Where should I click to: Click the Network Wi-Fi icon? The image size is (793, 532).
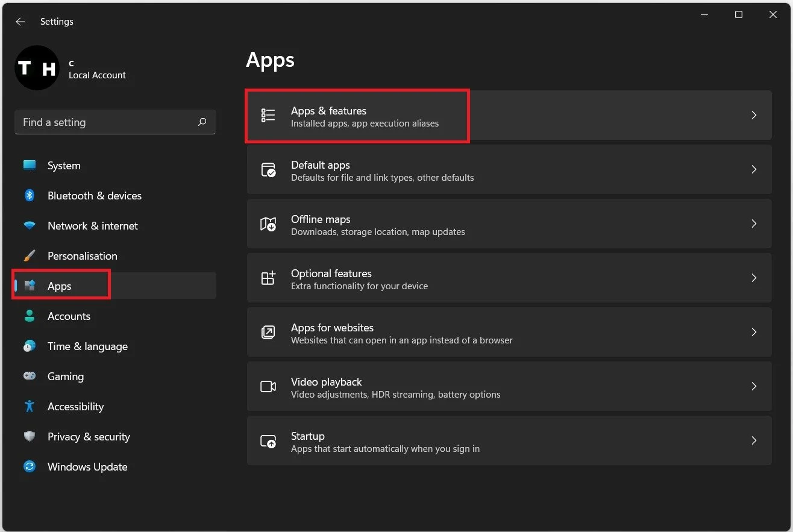pyautogui.click(x=30, y=226)
